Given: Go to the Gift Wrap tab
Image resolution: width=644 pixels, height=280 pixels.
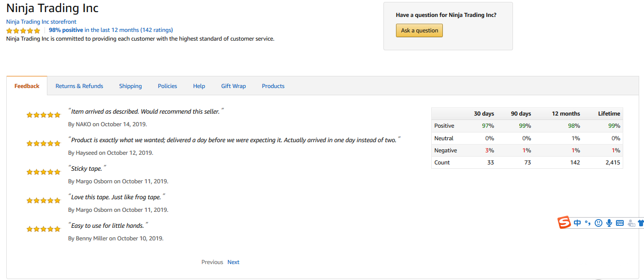Looking at the screenshot, I should point(234,86).
